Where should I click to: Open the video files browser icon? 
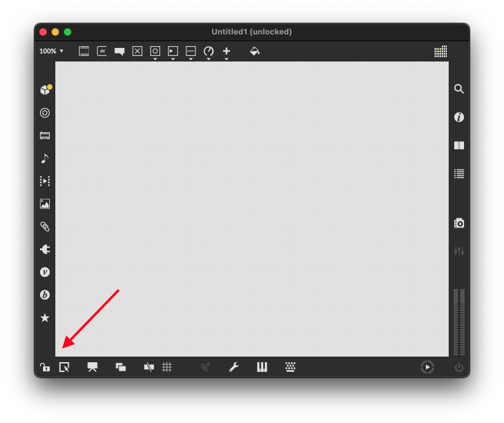45,181
